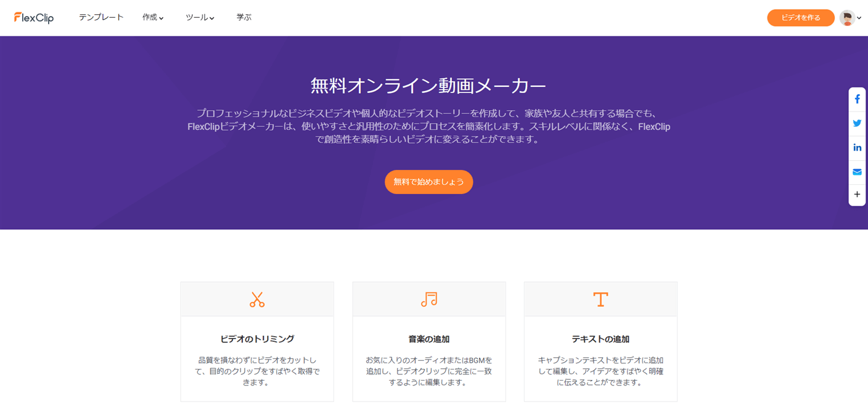
Task: Click the music note icon
Action: [x=429, y=299]
